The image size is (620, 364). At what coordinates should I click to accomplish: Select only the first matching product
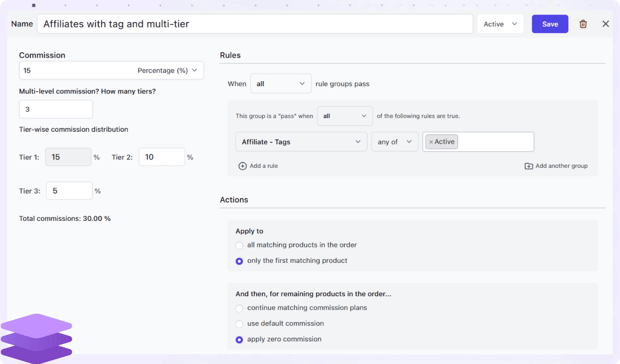click(x=239, y=261)
